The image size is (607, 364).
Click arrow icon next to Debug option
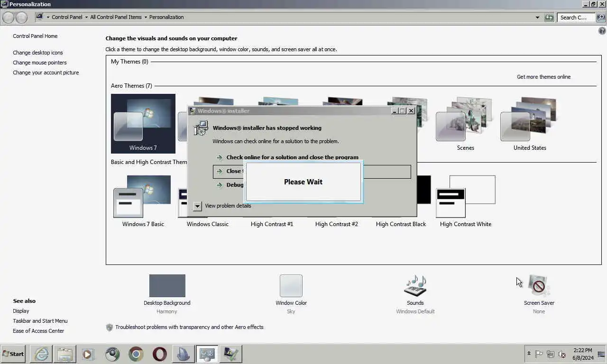pos(219,185)
